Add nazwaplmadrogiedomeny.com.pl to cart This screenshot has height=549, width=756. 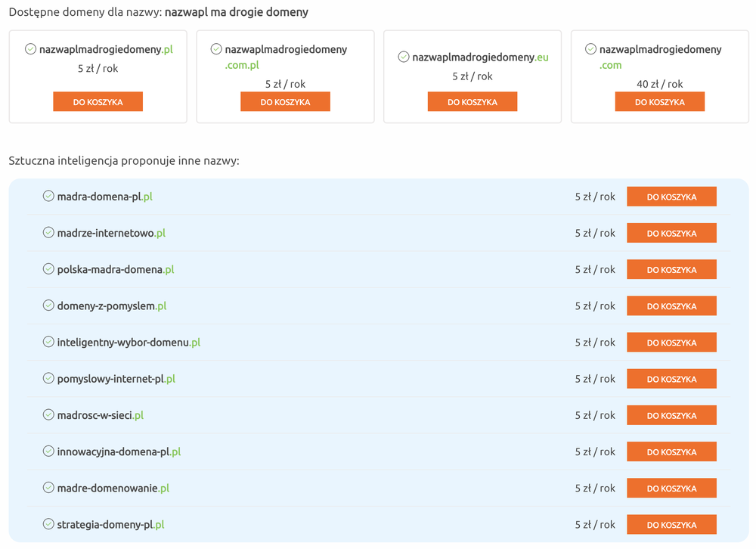(285, 102)
